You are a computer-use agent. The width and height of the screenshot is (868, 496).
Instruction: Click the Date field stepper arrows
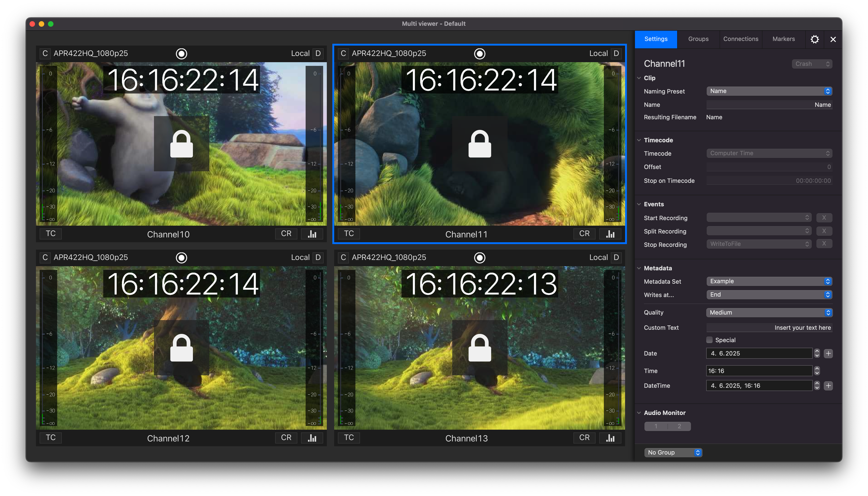(817, 353)
